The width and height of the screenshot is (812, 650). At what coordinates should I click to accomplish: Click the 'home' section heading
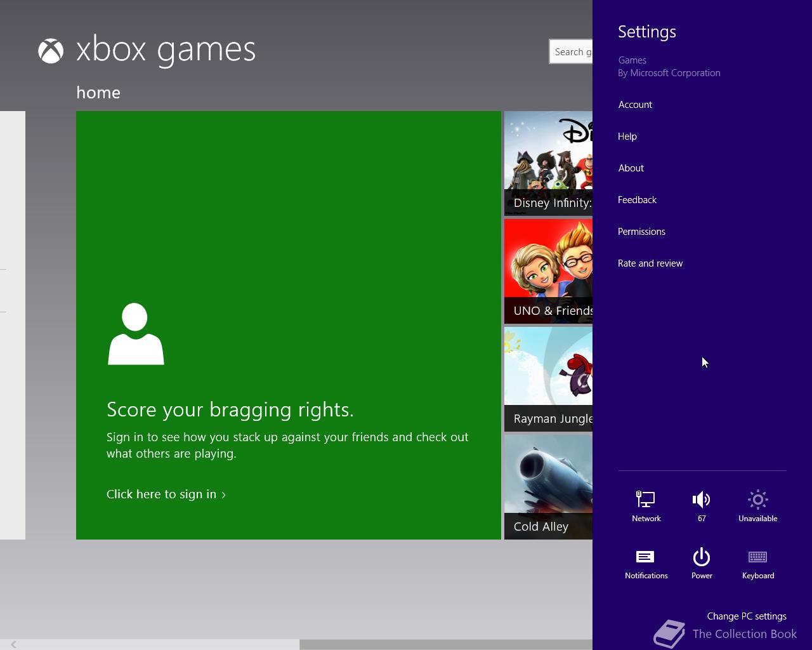pyautogui.click(x=98, y=93)
